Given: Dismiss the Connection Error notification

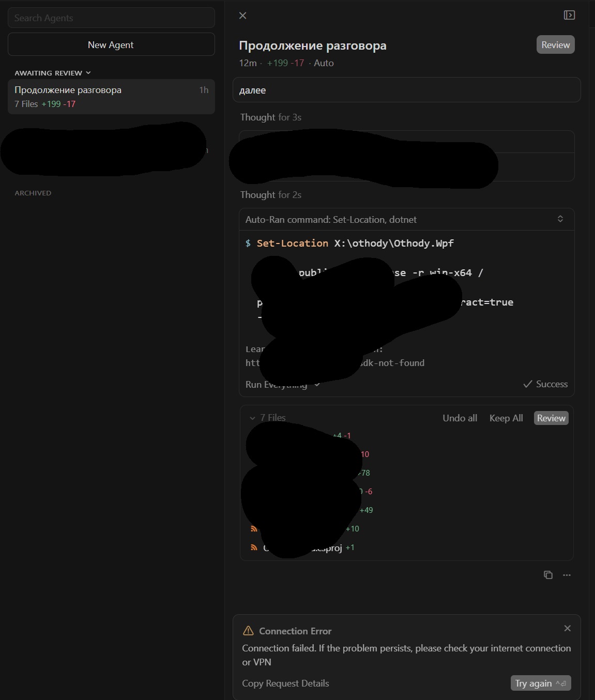Looking at the screenshot, I should tap(568, 628).
